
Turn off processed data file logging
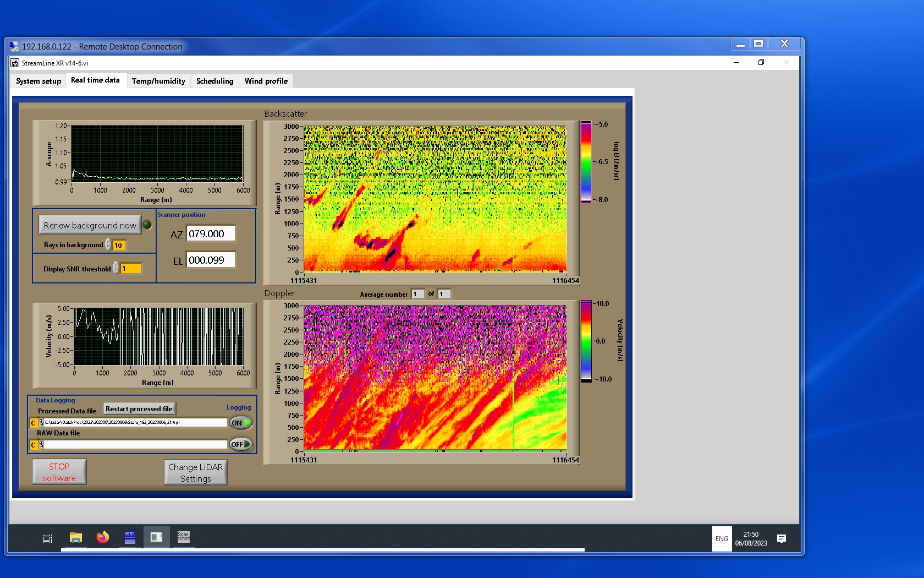(x=241, y=423)
